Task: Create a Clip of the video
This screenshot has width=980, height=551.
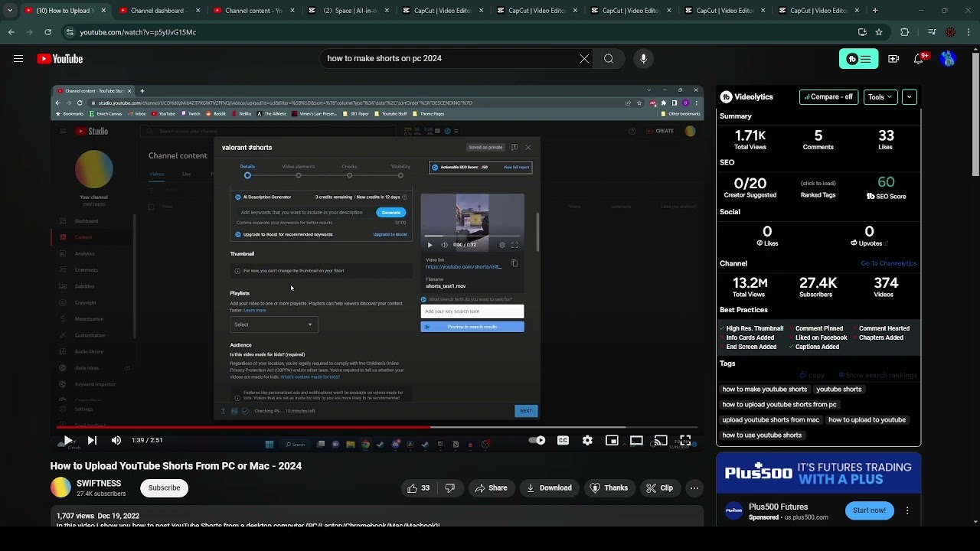Action: pyautogui.click(x=659, y=488)
